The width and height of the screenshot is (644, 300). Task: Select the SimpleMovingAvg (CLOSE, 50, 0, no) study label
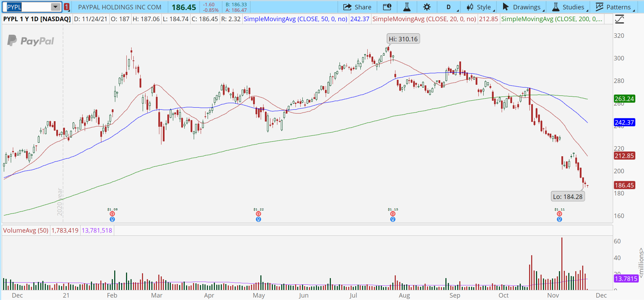(295, 19)
